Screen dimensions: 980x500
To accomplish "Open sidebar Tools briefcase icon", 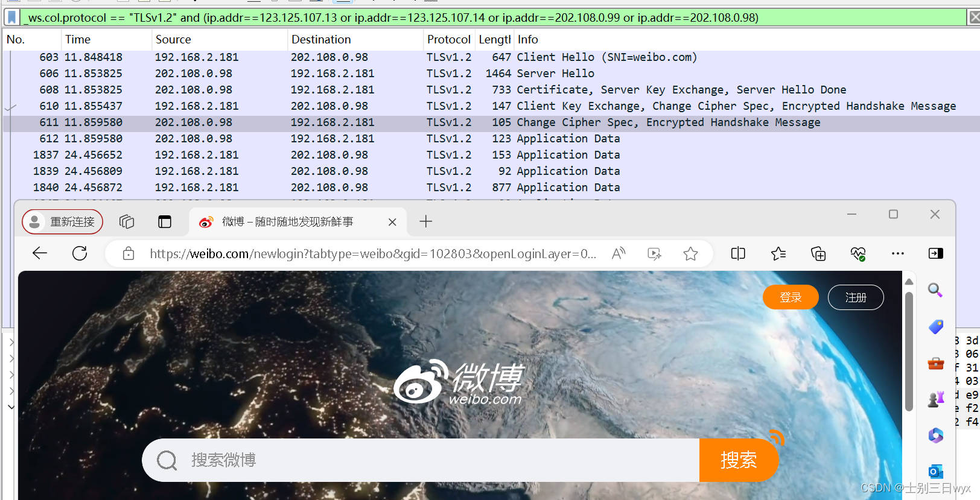I will click(935, 363).
